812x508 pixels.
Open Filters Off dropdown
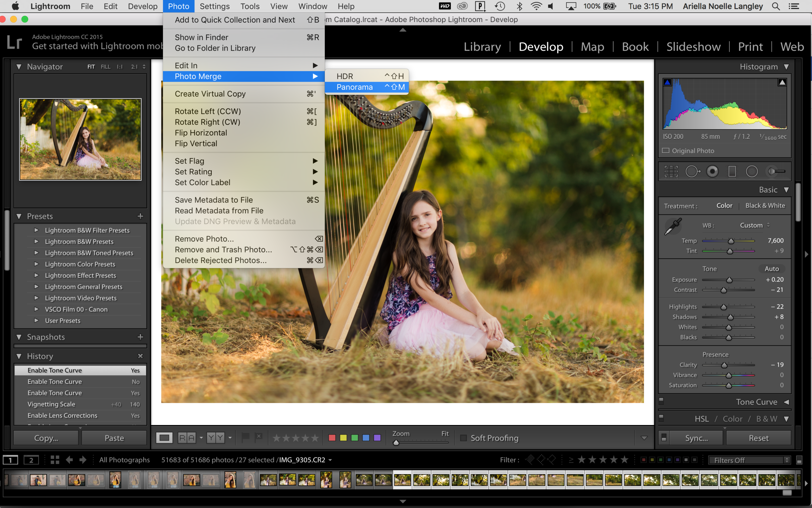750,460
